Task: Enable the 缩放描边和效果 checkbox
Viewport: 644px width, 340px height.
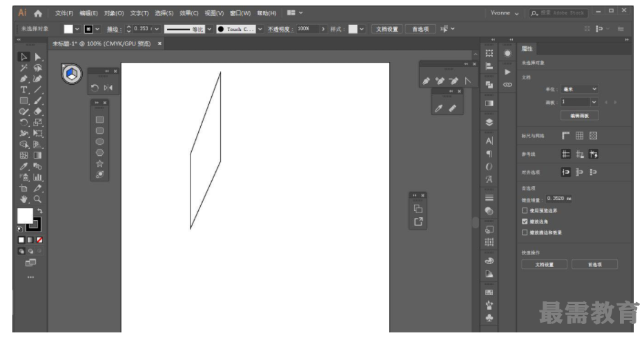Action: [x=525, y=232]
